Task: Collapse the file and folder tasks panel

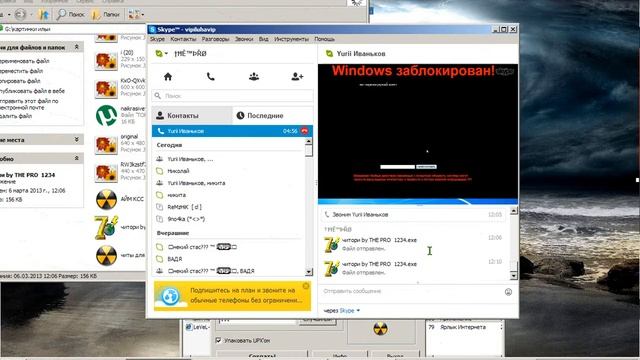Action: [77, 47]
